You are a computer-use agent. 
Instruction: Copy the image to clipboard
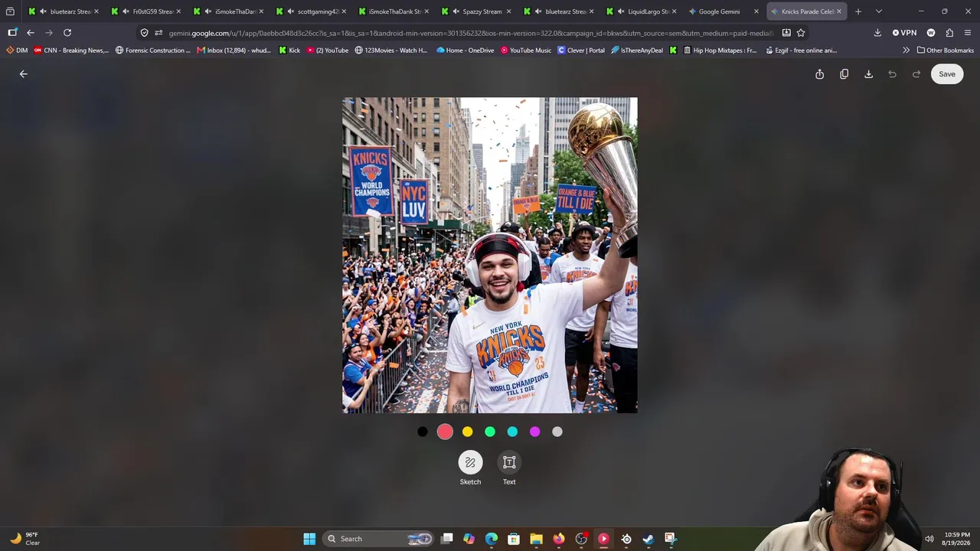pos(844,74)
